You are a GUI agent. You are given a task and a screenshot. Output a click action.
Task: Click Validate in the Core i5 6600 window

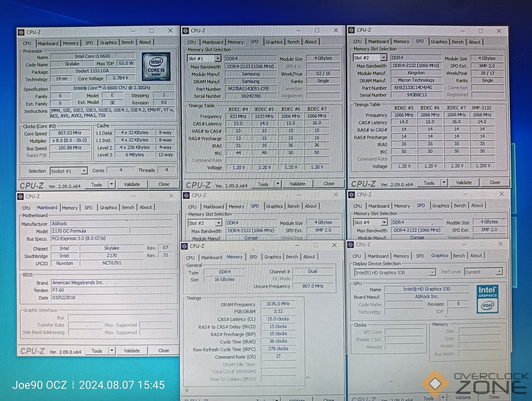pyautogui.click(x=132, y=184)
